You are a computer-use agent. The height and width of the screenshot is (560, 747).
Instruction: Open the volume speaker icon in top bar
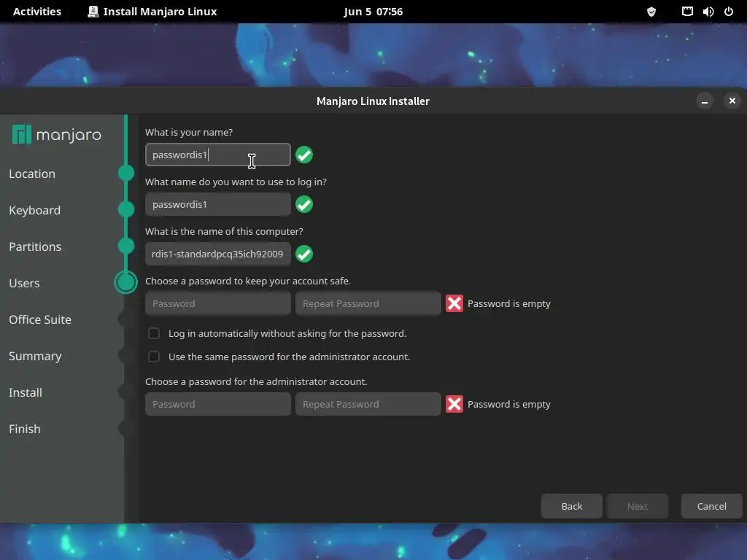pos(708,12)
